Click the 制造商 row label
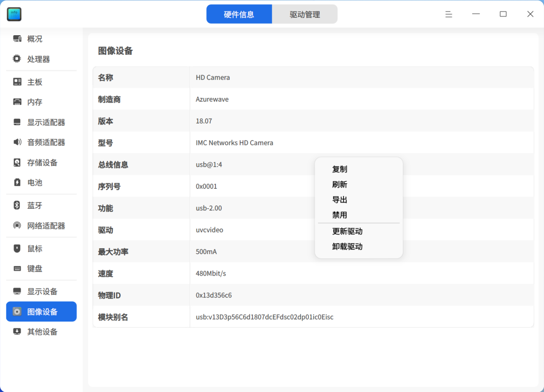This screenshot has width=544, height=392. coord(109,99)
